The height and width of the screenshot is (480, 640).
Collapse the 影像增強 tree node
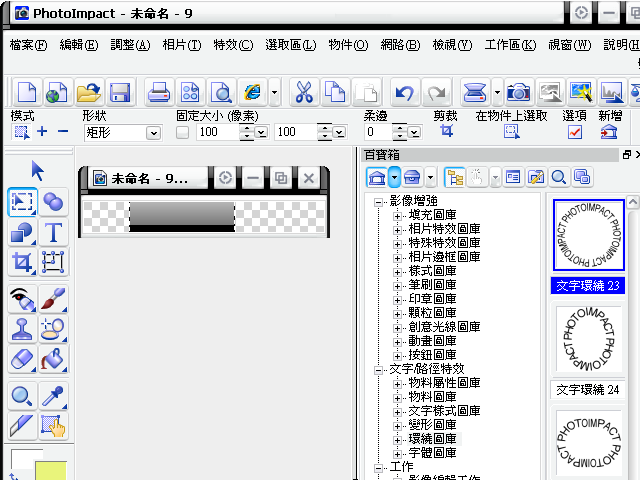(378, 202)
